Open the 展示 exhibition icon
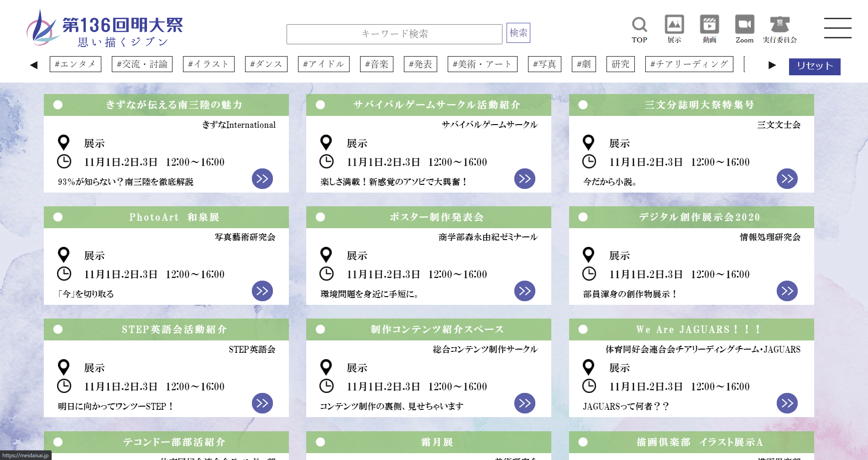868x460 pixels. [674, 25]
